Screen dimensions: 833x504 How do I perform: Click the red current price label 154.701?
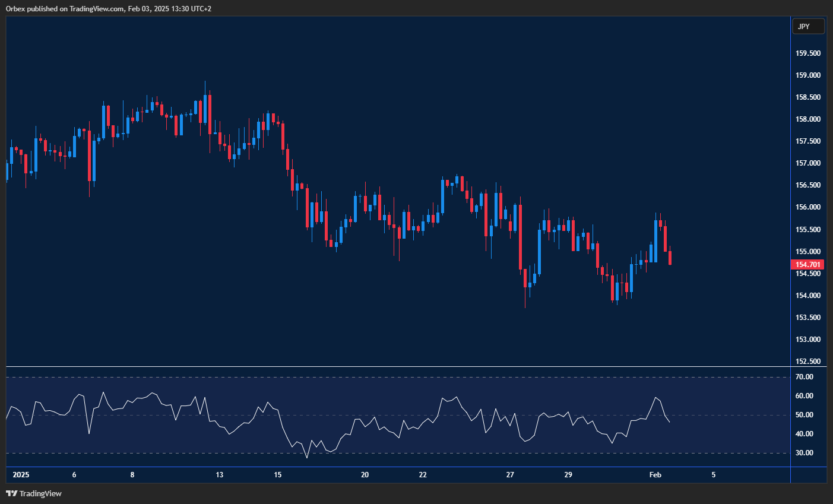(x=809, y=264)
